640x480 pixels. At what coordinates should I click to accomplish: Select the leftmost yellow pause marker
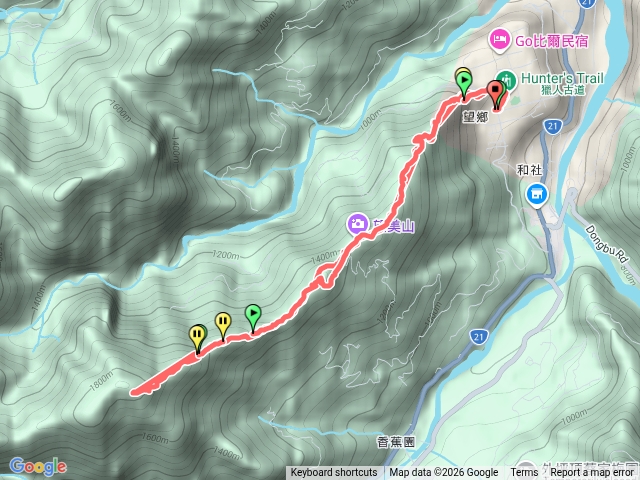[197, 336]
